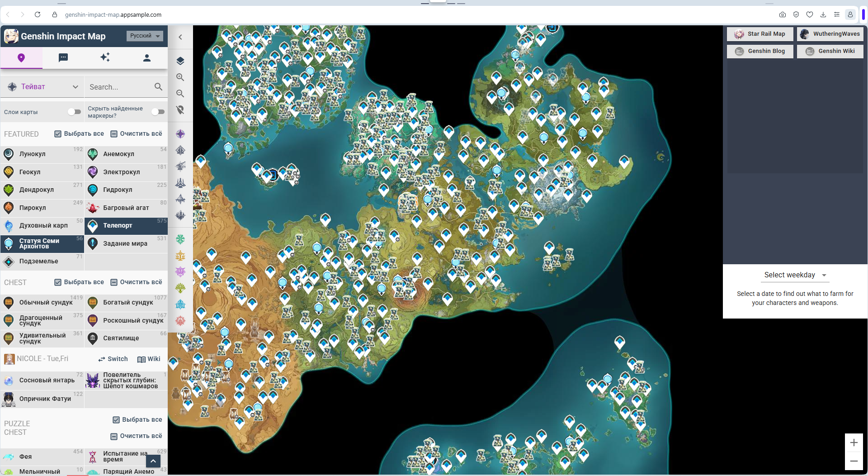The image size is (868, 476).
Task: Select the red emblem region icon
Action: [180, 320]
